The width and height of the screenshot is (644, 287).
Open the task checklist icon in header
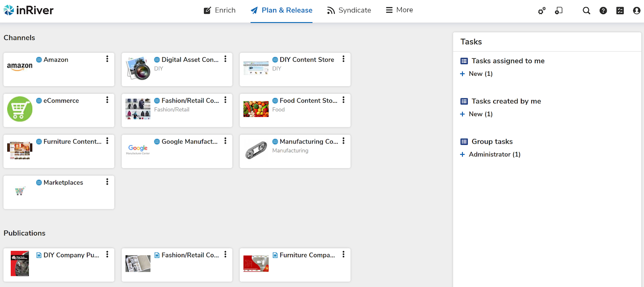pos(620,10)
